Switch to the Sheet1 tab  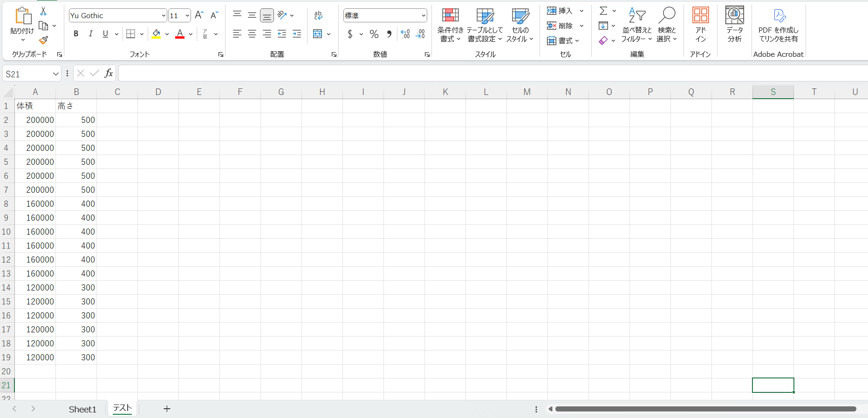82,409
